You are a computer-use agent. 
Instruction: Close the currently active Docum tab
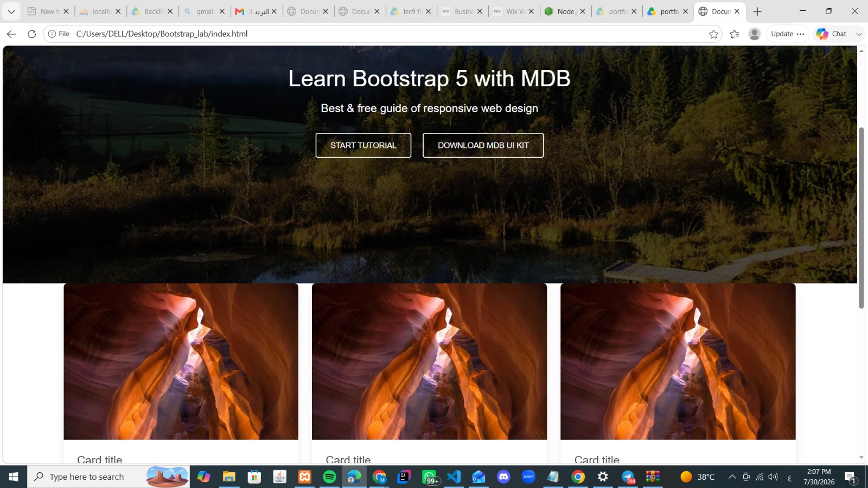737,11
